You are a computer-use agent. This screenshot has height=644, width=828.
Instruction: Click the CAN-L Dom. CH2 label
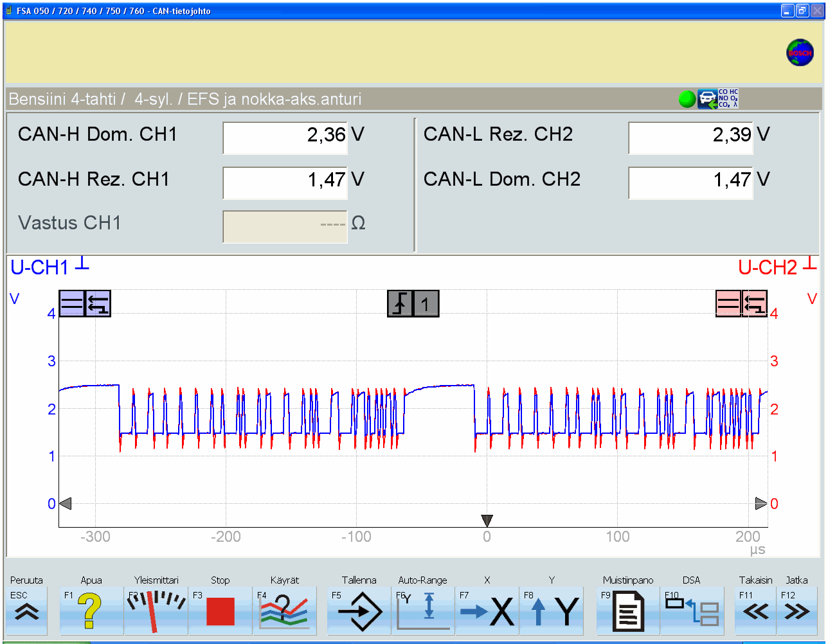502,179
